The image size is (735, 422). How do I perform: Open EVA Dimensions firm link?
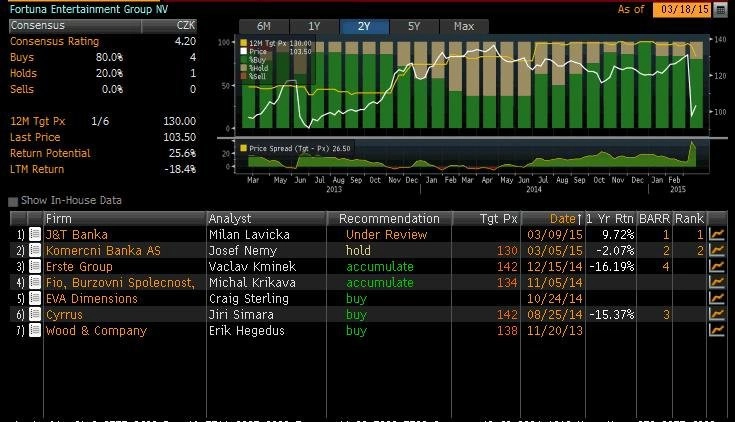pos(92,299)
